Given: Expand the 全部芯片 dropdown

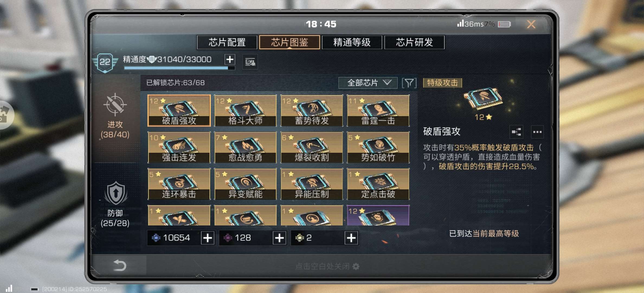Looking at the screenshot, I should pyautogui.click(x=368, y=83).
